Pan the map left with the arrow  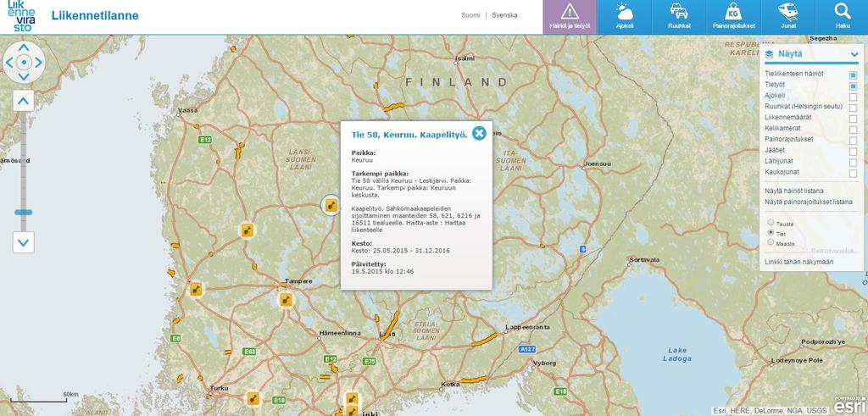pos(8,63)
